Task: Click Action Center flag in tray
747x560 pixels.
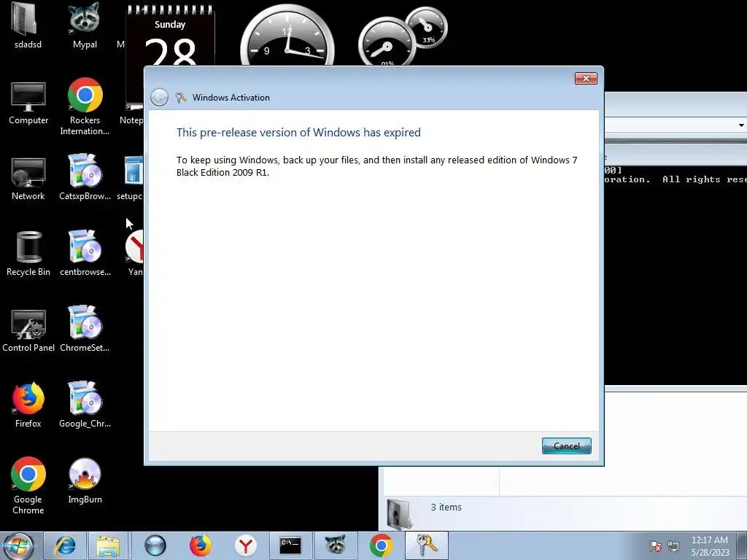Action: point(656,546)
